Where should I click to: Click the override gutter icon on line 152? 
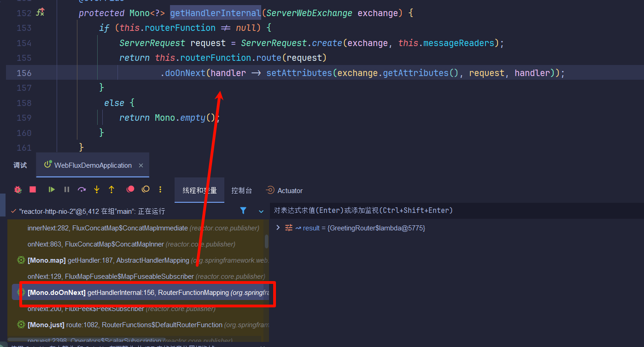point(40,13)
